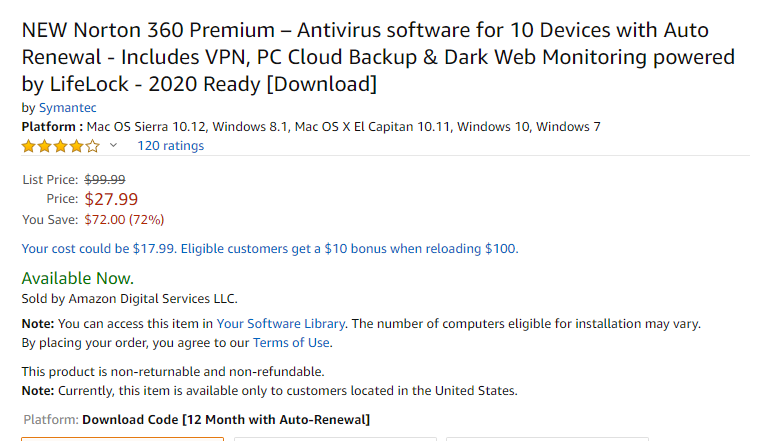Click the bold Platform label under Symantec
759x441 pixels.
click(x=52, y=127)
